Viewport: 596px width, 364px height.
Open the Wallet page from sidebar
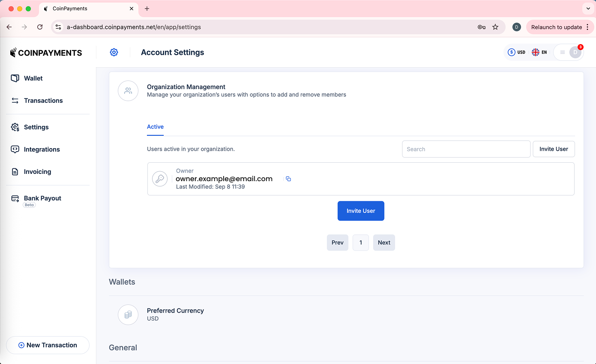pos(33,78)
